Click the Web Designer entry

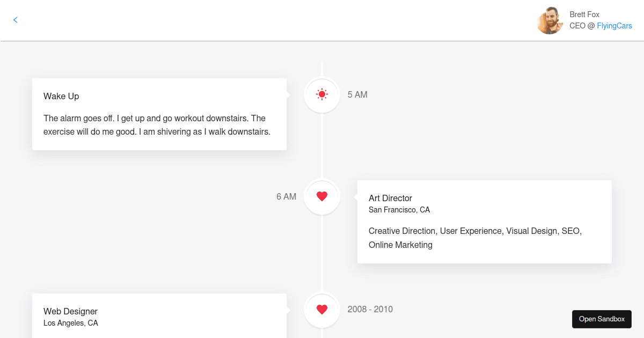coord(159,317)
